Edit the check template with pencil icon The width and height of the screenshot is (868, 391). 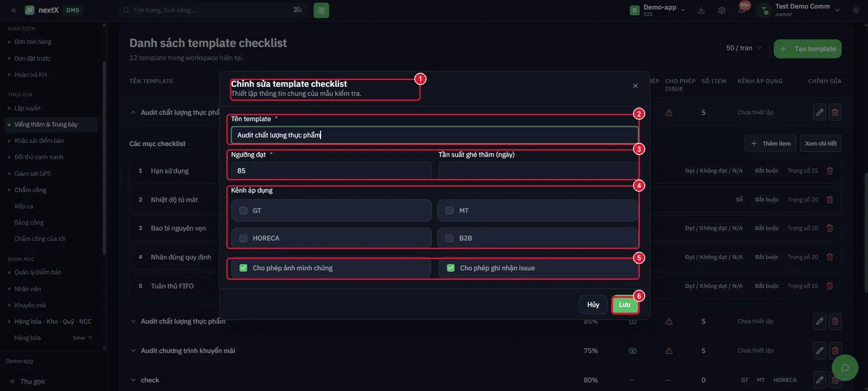coord(819,380)
